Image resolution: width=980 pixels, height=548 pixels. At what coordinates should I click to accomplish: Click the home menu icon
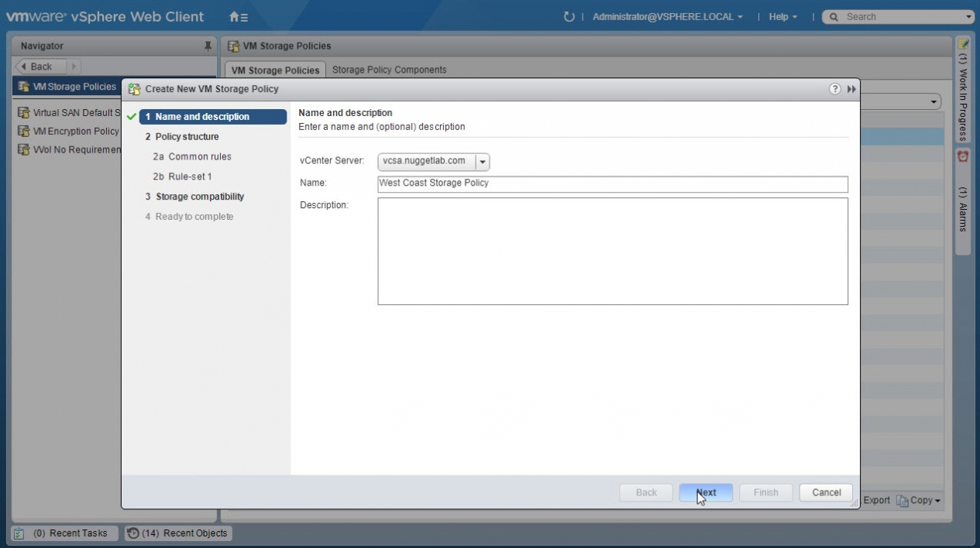click(x=239, y=16)
